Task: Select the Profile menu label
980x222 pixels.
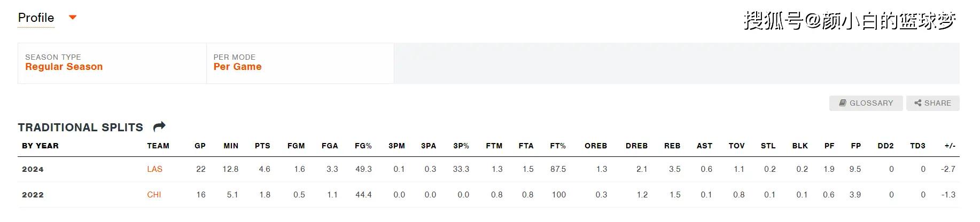Action: point(36,18)
